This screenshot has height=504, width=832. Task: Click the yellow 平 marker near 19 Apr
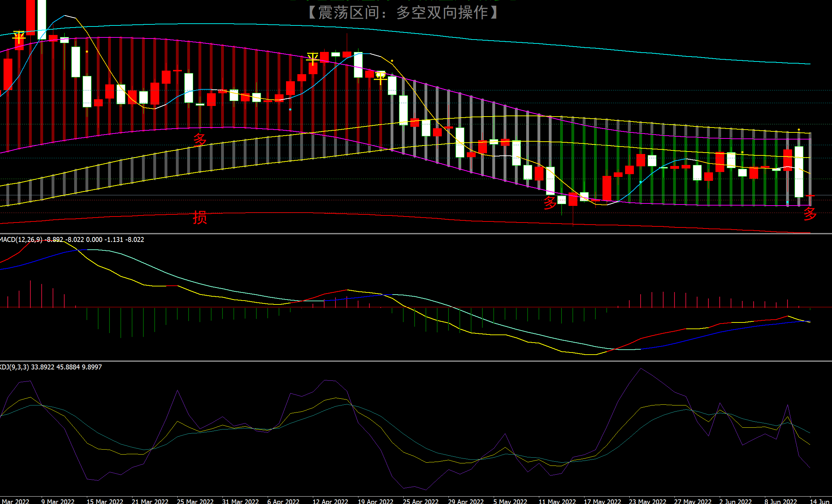coord(380,77)
